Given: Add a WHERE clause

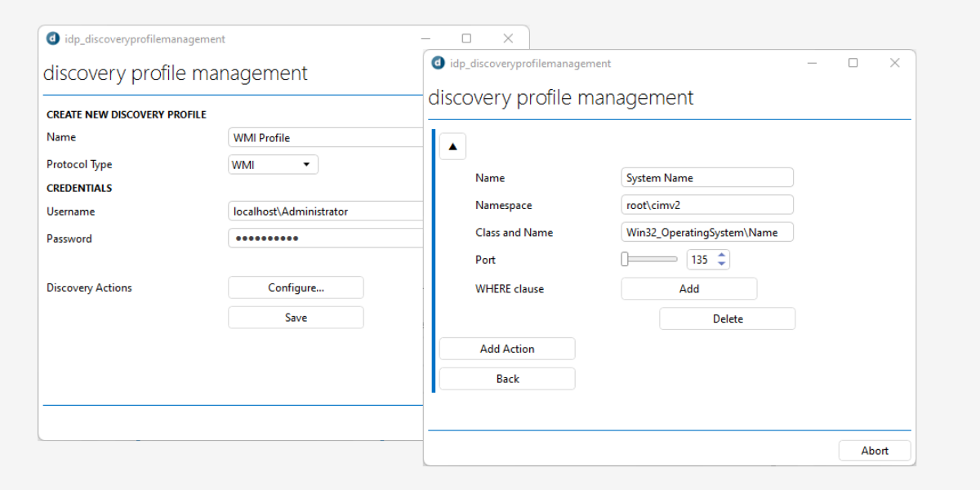Looking at the screenshot, I should point(688,288).
